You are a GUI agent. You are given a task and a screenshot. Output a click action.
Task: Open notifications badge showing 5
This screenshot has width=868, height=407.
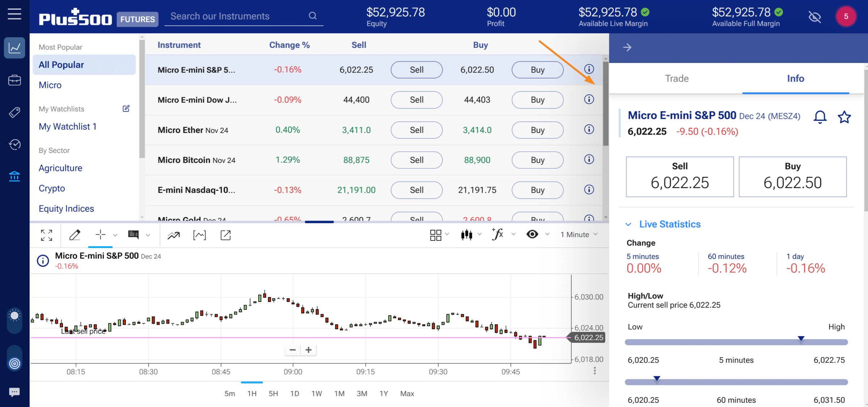pyautogui.click(x=846, y=16)
